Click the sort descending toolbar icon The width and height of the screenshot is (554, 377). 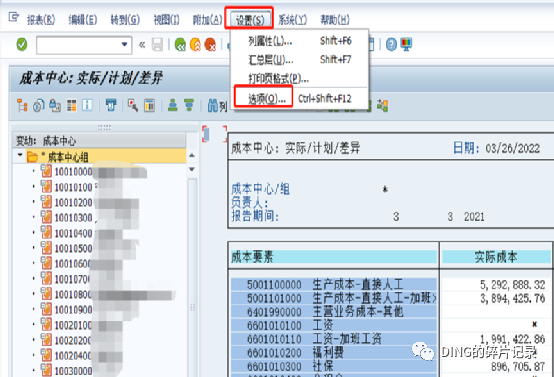pos(189,105)
